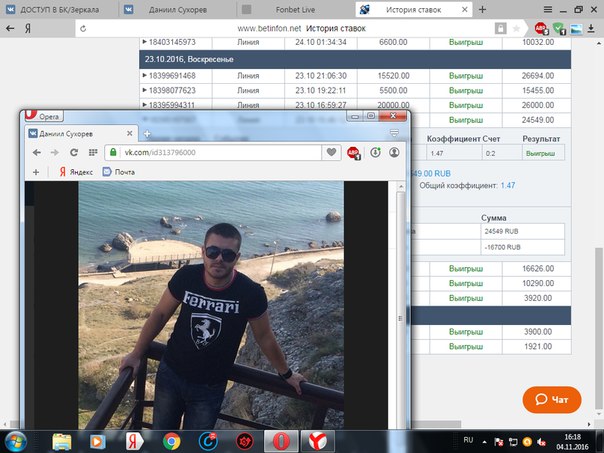Switch to Opera via taskbar button
This screenshot has height=453, width=604.
281,441
